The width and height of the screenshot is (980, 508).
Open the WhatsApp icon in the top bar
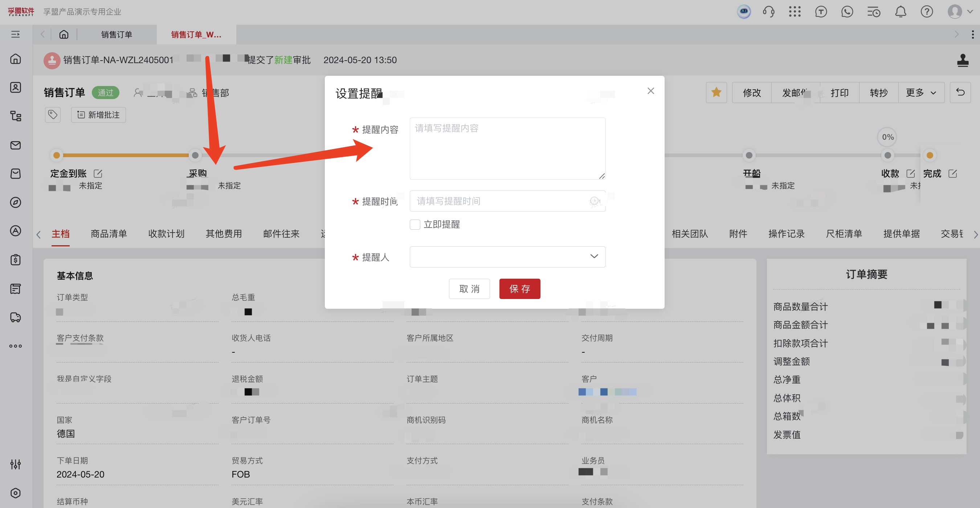847,12
